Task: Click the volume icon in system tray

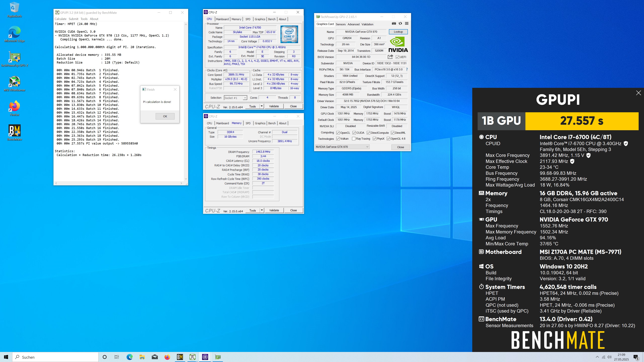Action: click(609, 357)
